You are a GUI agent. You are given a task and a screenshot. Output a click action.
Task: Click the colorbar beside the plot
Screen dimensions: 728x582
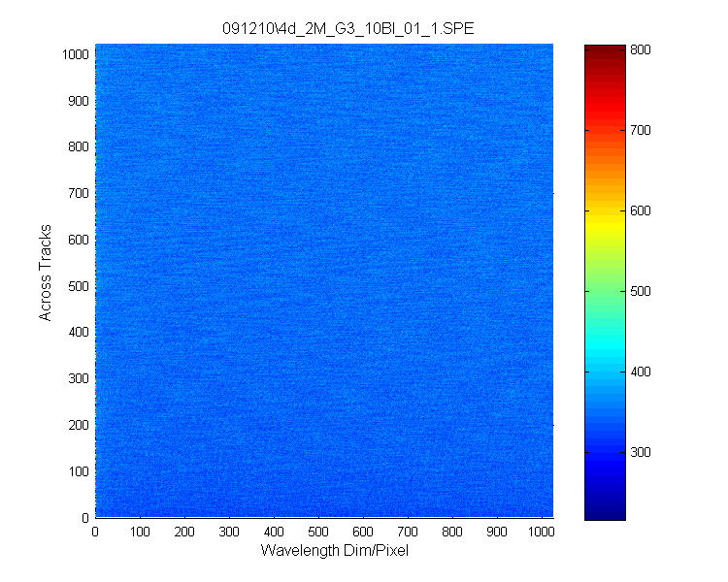pos(605,282)
